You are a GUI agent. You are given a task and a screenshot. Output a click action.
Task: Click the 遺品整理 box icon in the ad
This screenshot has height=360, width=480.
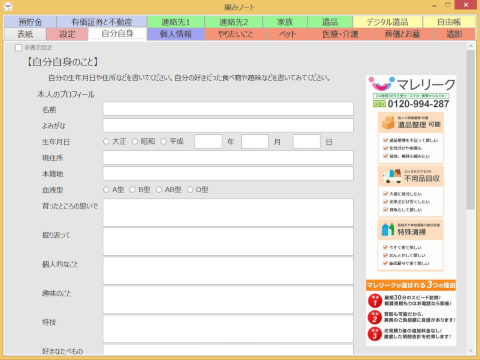tap(388, 123)
